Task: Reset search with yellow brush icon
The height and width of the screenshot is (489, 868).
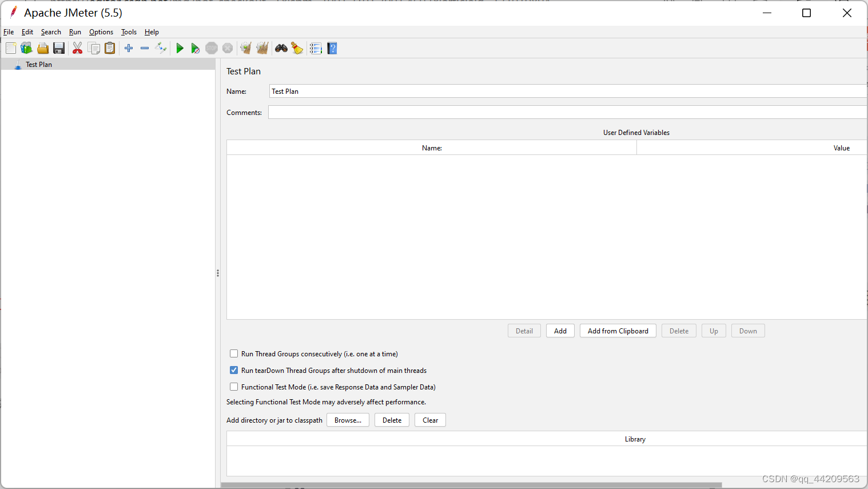Action: tap(297, 49)
